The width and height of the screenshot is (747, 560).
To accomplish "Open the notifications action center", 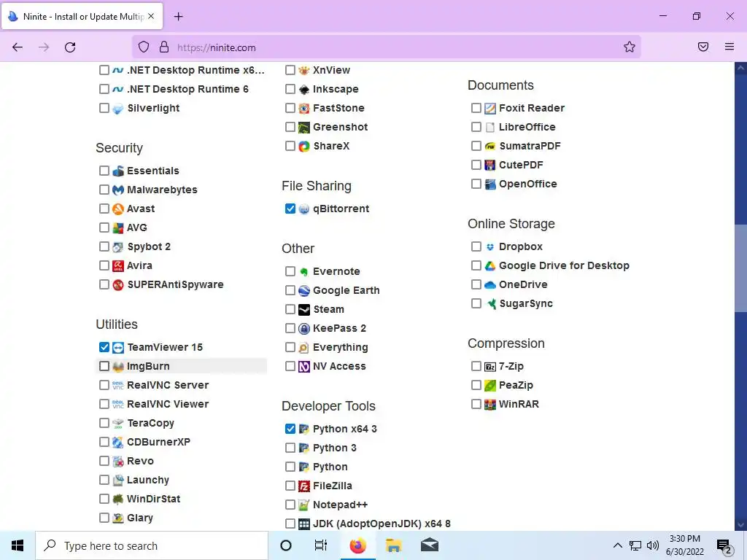I will pos(724,547).
